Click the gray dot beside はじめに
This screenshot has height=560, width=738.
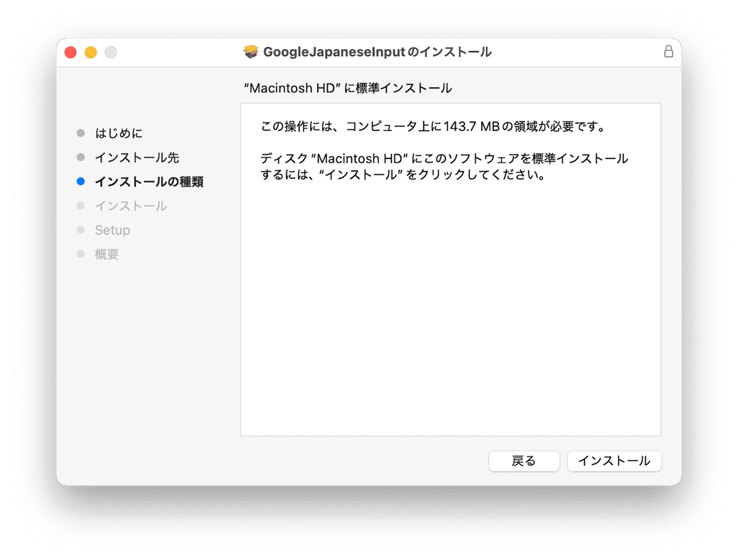81,133
